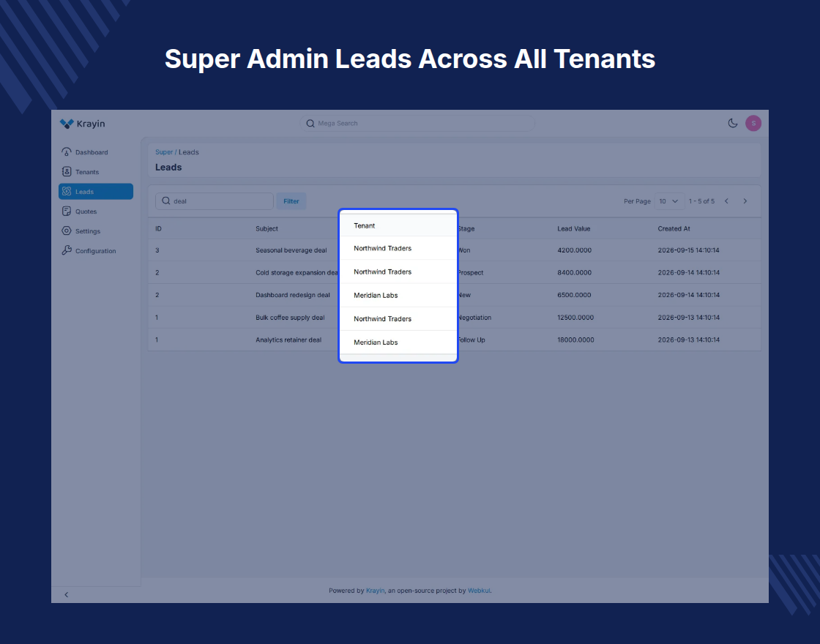Viewport: 820px width, 644px height.
Task: Click Meridian Labs in the Dashboard redesign row
Action: [x=376, y=296]
